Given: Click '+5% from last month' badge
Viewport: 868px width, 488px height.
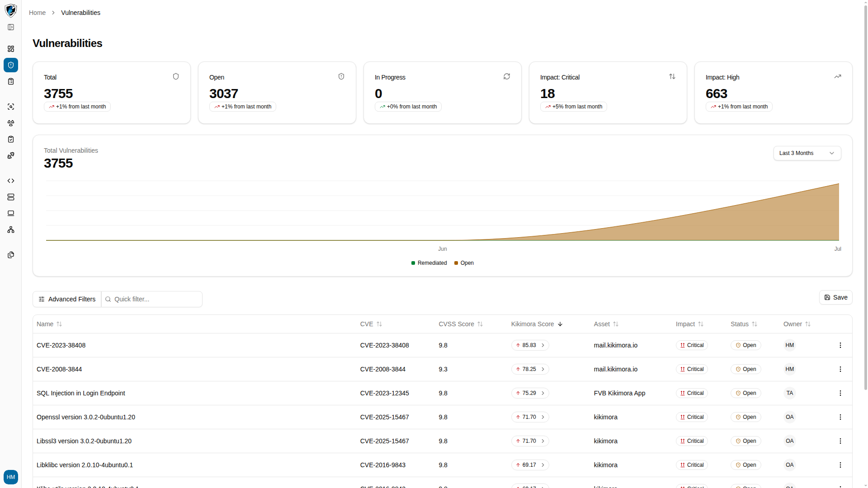Looking at the screenshot, I should (x=573, y=107).
